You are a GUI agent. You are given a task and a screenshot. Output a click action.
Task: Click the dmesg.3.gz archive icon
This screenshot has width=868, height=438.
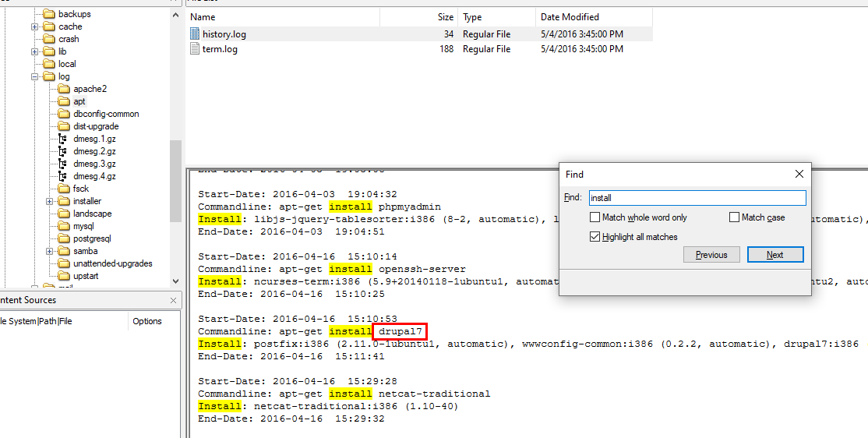(63, 164)
